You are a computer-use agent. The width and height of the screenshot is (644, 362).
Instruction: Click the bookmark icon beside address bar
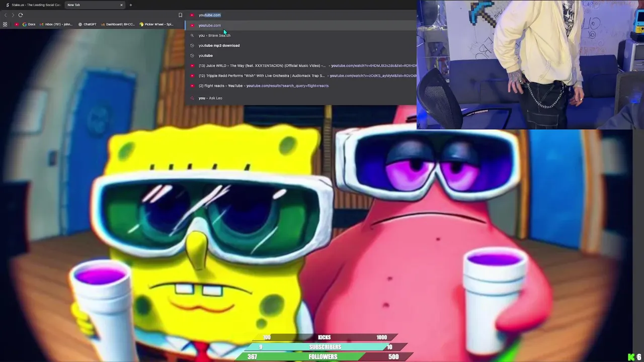[x=180, y=15]
